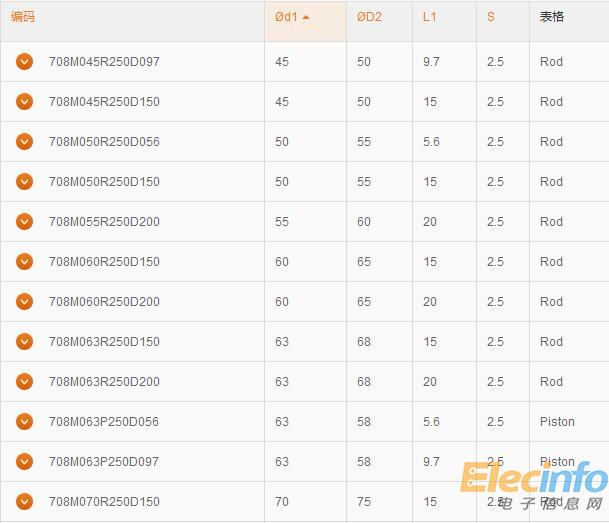
Task: Toggle the 708M063R250D150 row chevron icon
Action: pyautogui.click(x=25, y=342)
